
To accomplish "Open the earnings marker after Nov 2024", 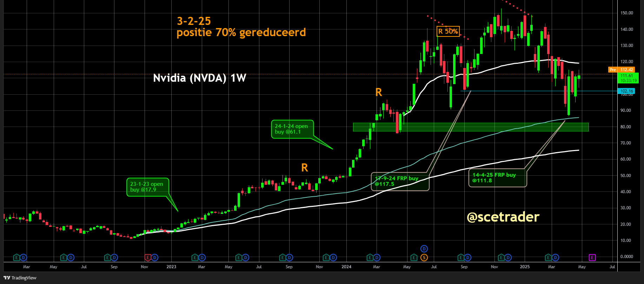I will (x=501, y=258).
